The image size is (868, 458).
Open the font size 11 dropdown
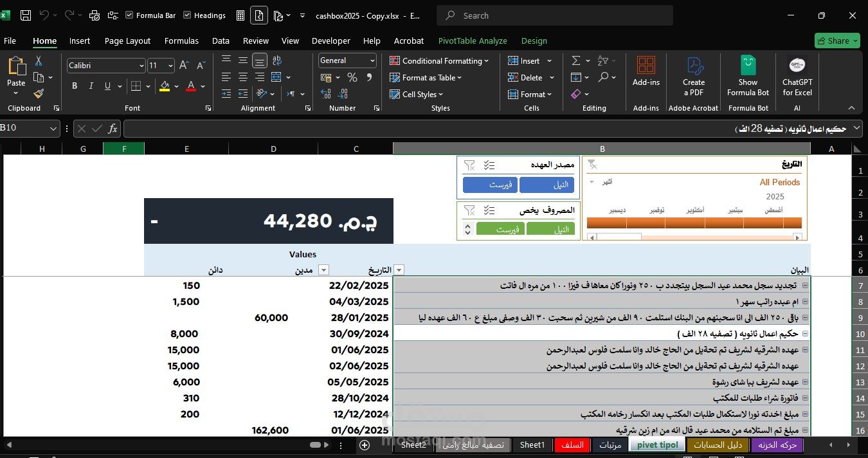pyautogui.click(x=170, y=66)
